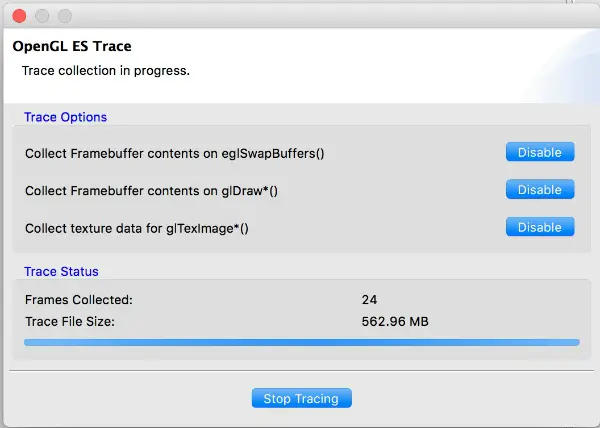Image resolution: width=600 pixels, height=428 pixels.
Task: Disable framebuffer collection on glDraw*()
Action: [540, 189]
